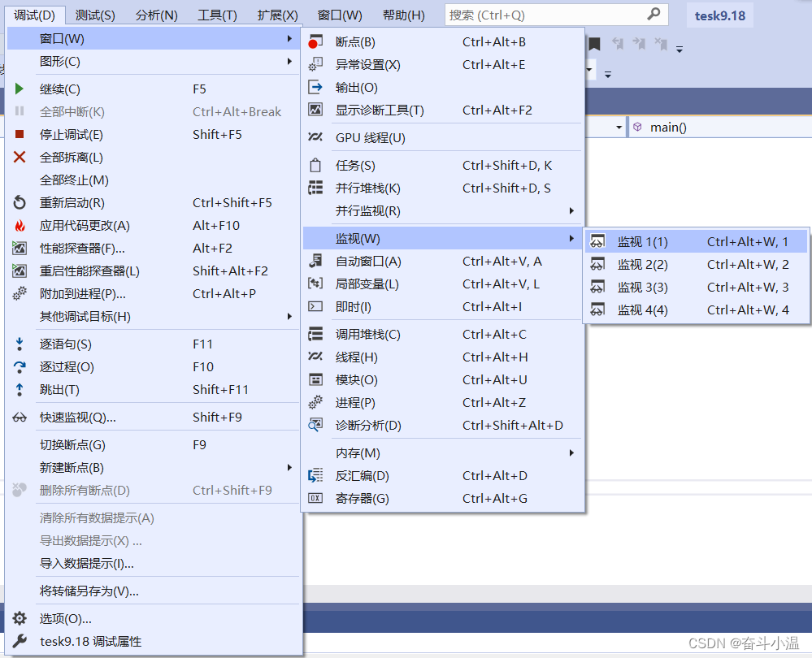Click the 显示诊断工具(T) diagnostic tools icon
The image size is (812, 658).
click(x=315, y=110)
